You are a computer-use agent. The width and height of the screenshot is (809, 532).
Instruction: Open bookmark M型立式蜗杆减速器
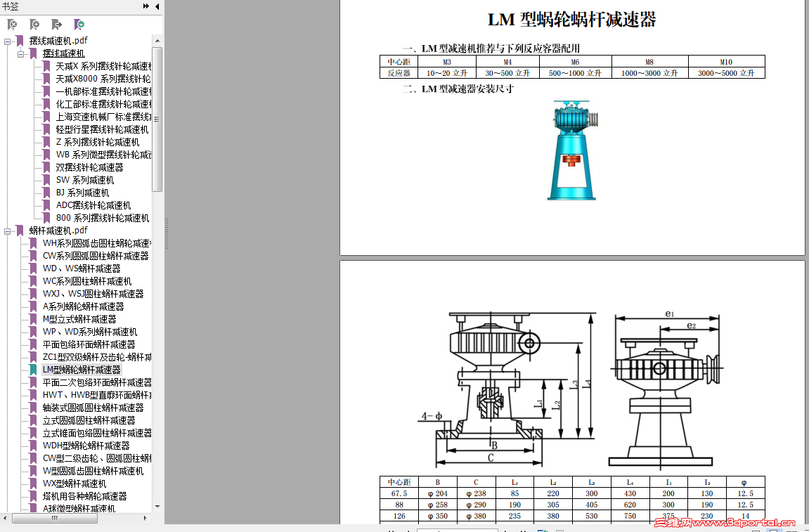[79, 319]
